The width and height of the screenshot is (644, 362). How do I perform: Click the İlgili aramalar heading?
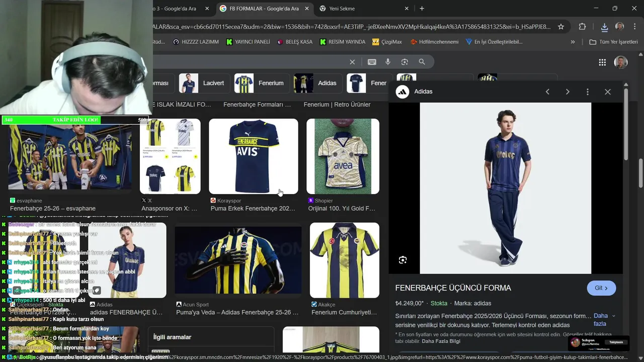172,337
